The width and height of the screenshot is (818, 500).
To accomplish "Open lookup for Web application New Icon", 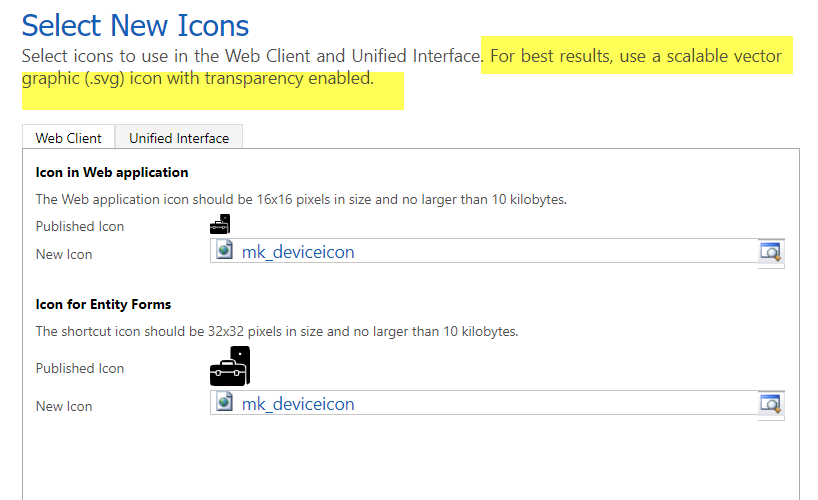I will tap(771, 252).
